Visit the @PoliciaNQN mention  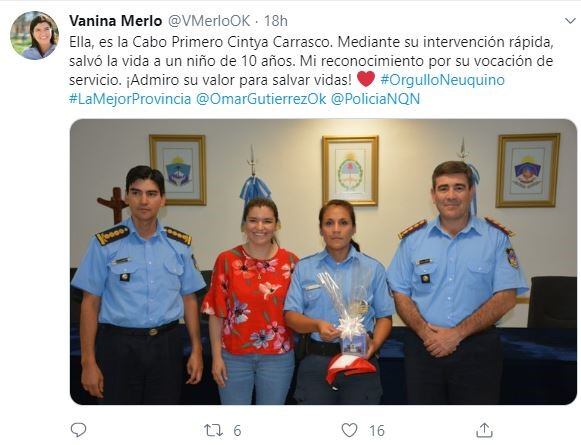(x=375, y=99)
